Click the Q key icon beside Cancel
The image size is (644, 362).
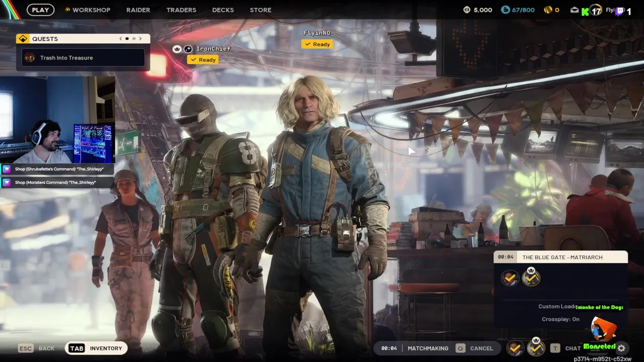460,348
